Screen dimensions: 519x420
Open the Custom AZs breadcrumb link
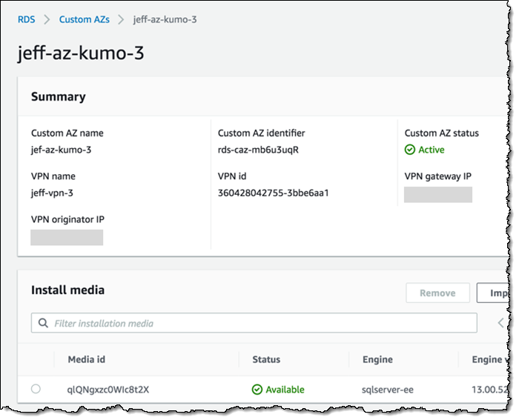pos(84,19)
